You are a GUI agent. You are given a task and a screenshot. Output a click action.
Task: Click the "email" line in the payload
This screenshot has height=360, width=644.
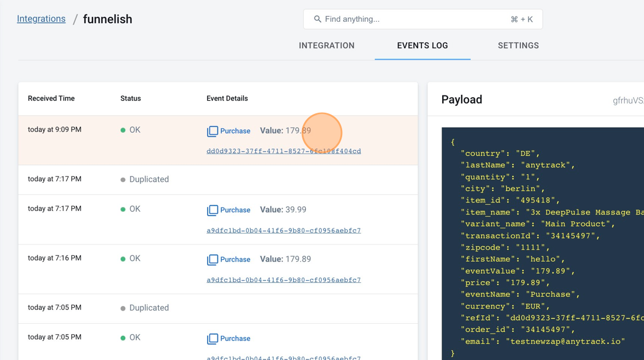tap(543, 342)
